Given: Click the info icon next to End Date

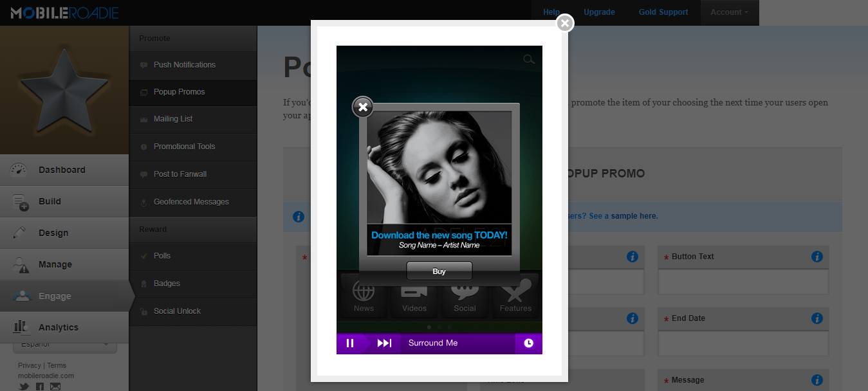Looking at the screenshot, I should 817,318.
